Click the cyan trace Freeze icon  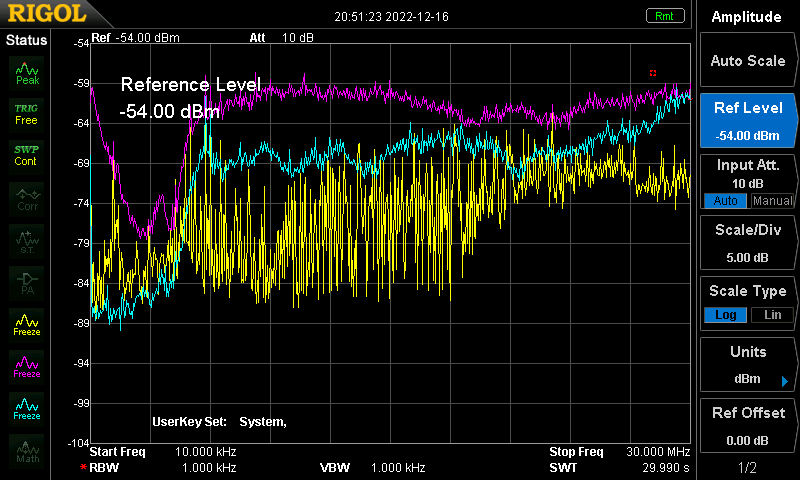[27, 409]
